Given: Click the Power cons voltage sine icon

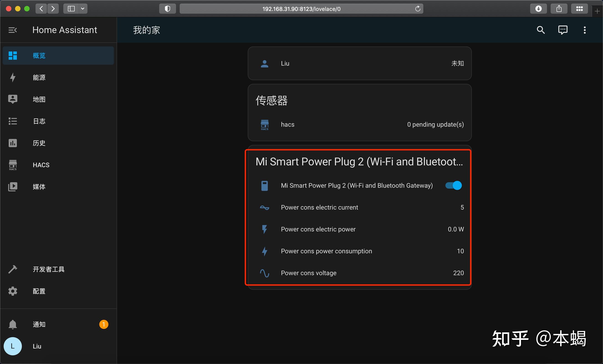Looking at the screenshot, I should 265,273.
